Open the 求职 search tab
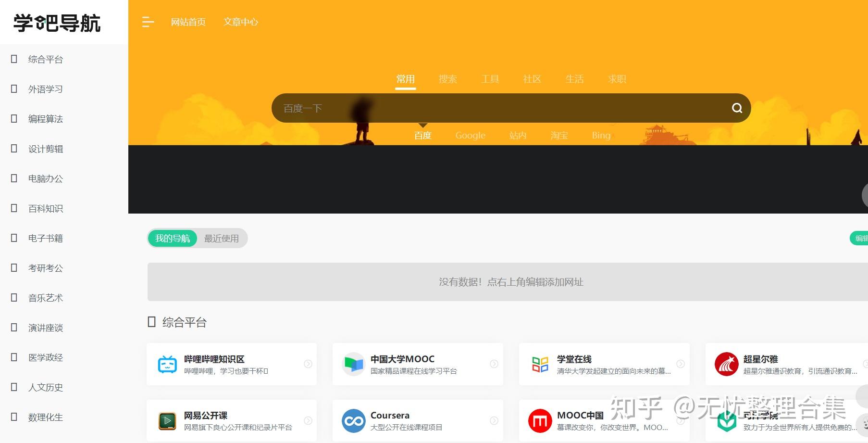 coord(617,79)
